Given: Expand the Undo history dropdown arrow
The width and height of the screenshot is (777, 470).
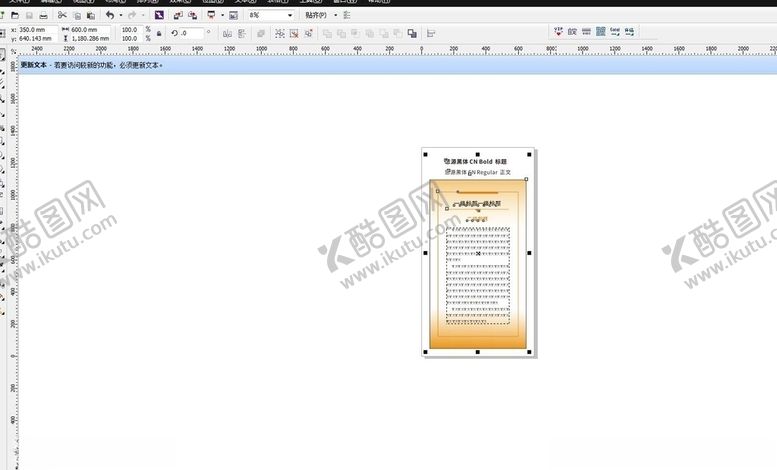Looking at the screenshot, I should pyautogui.click(x=120, y=16).
